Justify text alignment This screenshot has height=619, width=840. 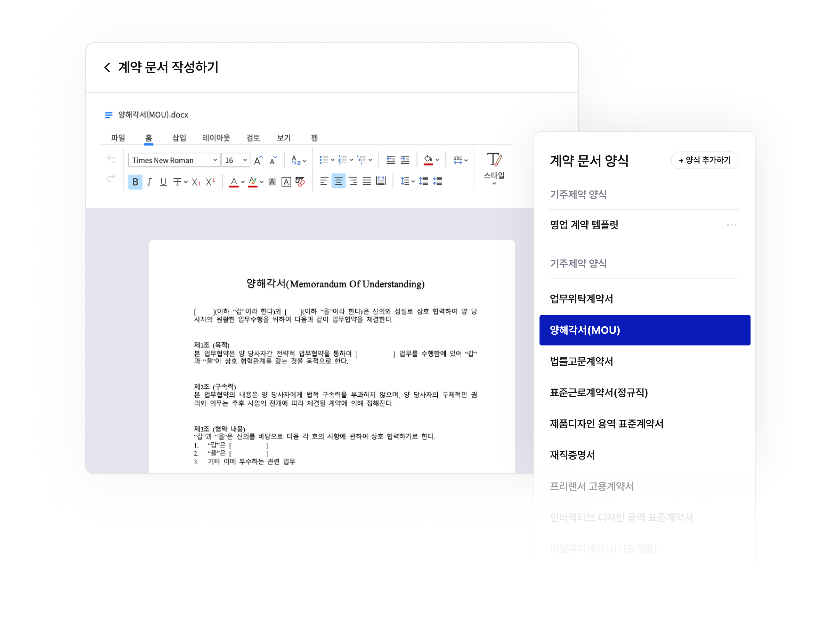pos(367,181)
